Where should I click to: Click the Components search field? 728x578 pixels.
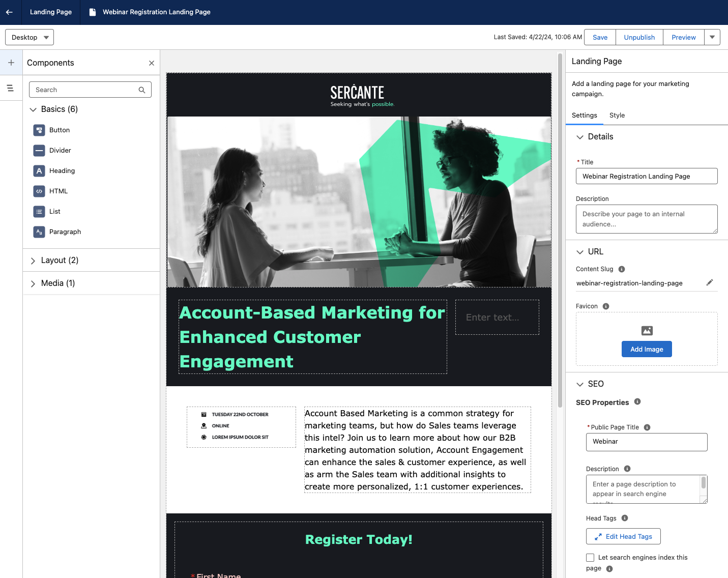pyautogui.click(x=90, y=90)
